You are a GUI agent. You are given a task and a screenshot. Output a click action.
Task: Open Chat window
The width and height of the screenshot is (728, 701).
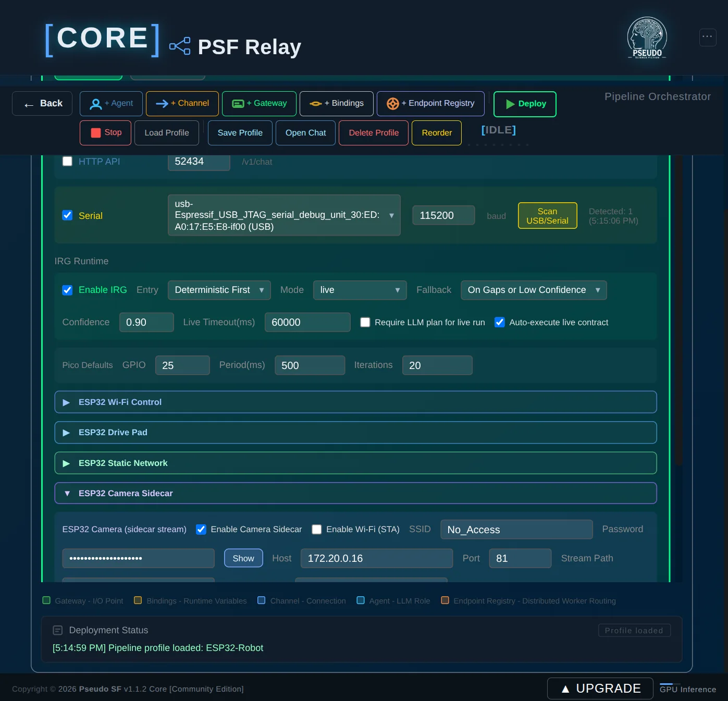pos(305,133)
